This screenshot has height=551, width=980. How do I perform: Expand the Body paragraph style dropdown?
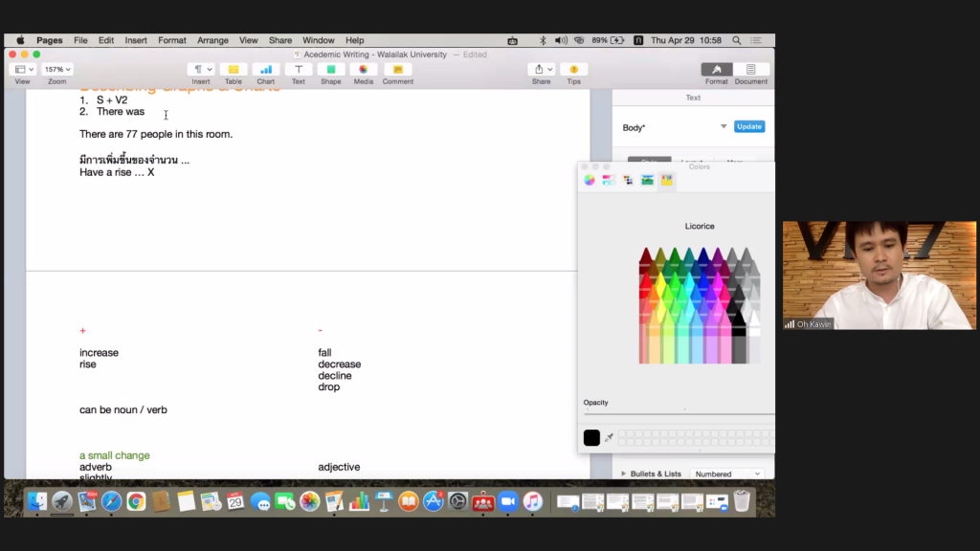pos(724,126)
